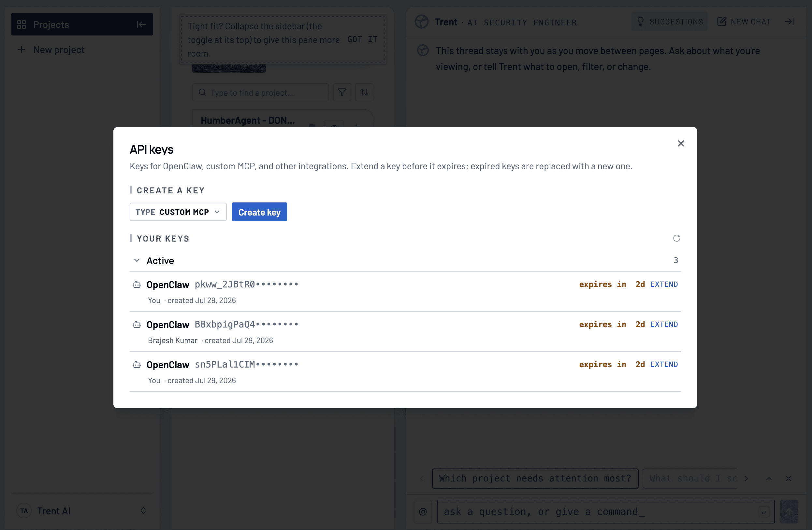Open Projects in the sidebar
Image resolution: width=812 pixels, height=530 pixels.
point(82,24)
